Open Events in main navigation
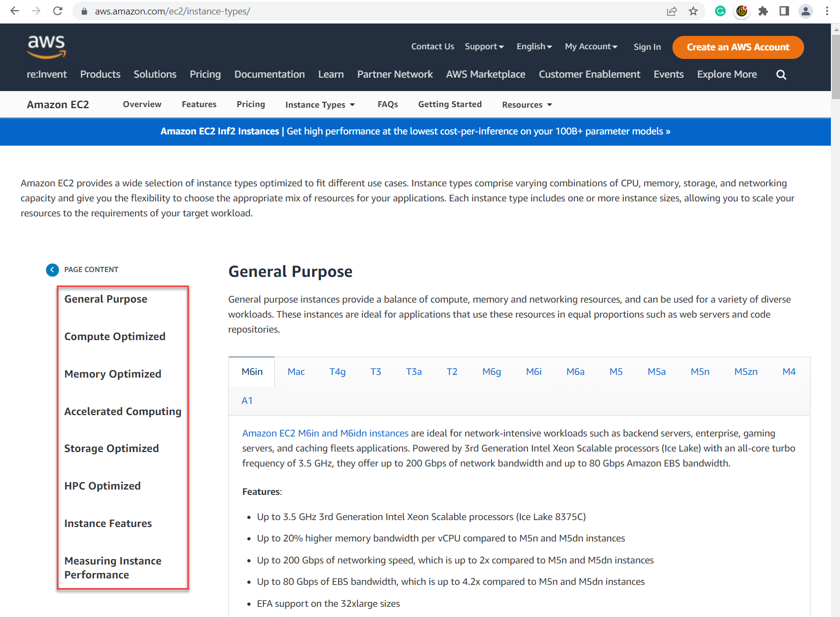The height and width of the screenshot is (617, 840). click(669, 74)
